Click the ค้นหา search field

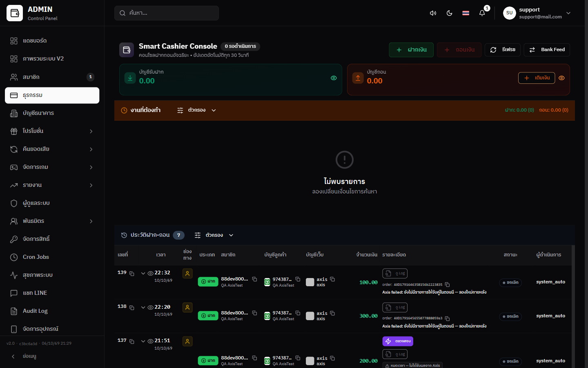[167, 13]
